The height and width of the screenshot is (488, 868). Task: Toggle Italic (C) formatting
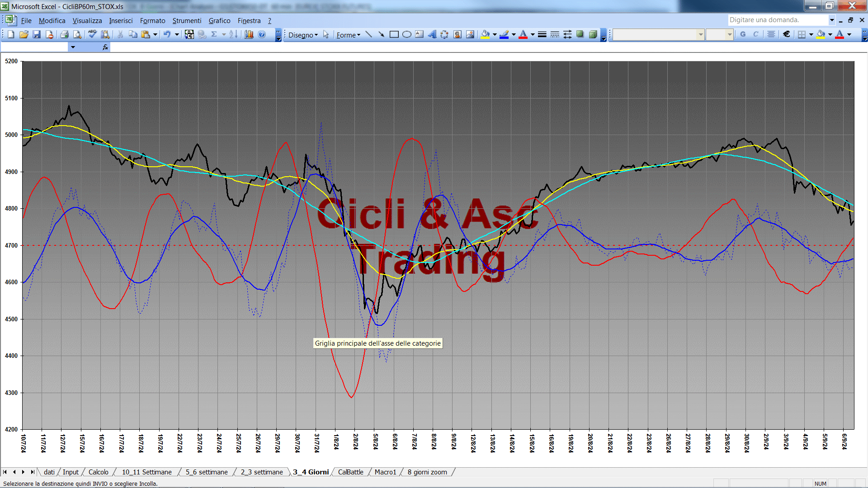coord(755,34)
